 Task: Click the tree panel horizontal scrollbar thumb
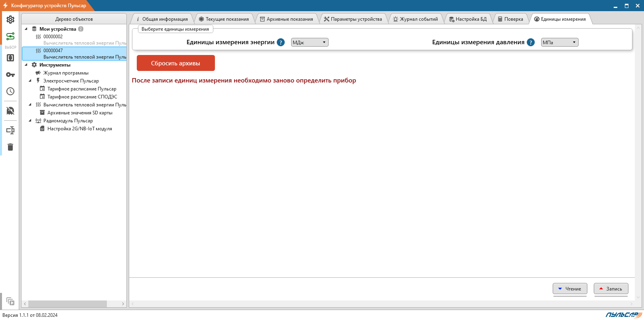tap(67, 304)
